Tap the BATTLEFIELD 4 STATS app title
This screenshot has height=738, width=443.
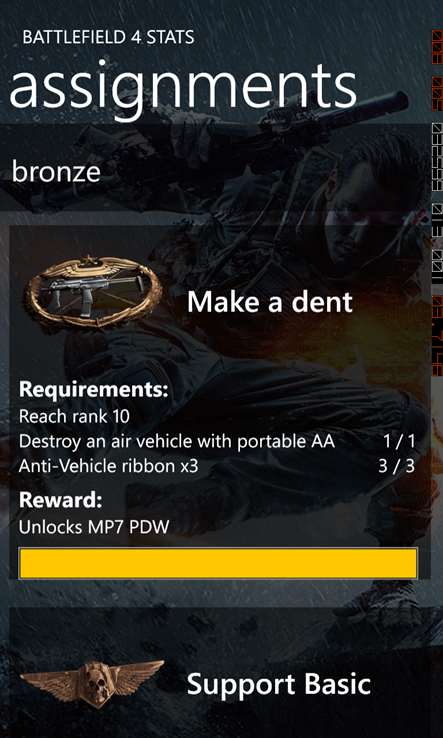click(108, 37)
